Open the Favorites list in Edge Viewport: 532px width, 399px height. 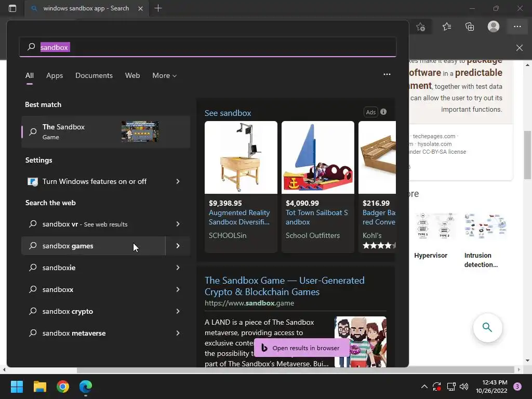point(447,26)
